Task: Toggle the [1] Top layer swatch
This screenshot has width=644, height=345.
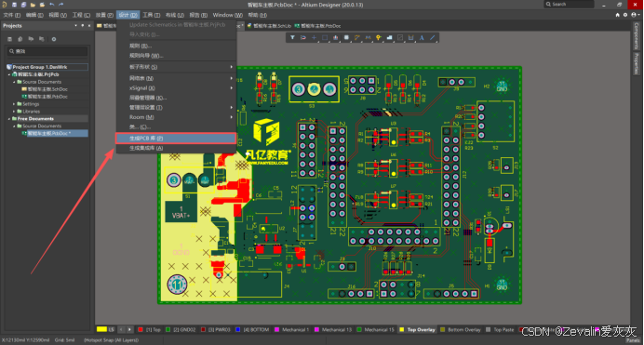Action: tap(141, 329)
